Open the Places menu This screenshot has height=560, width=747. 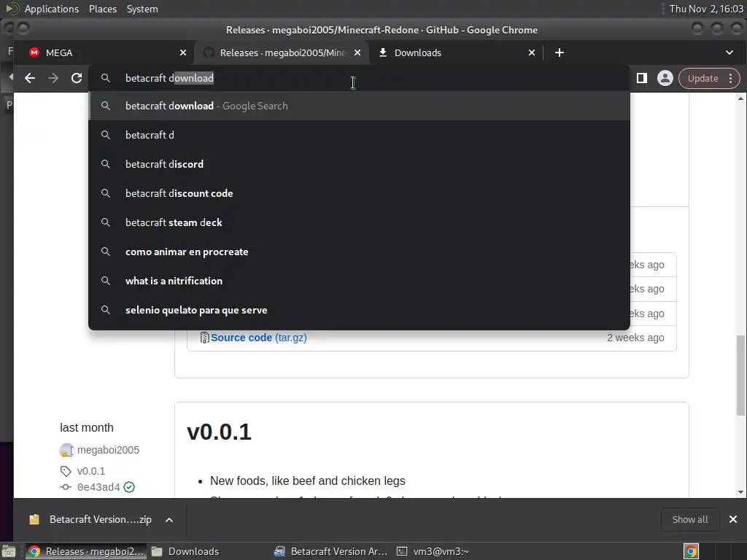click(103, 9)
